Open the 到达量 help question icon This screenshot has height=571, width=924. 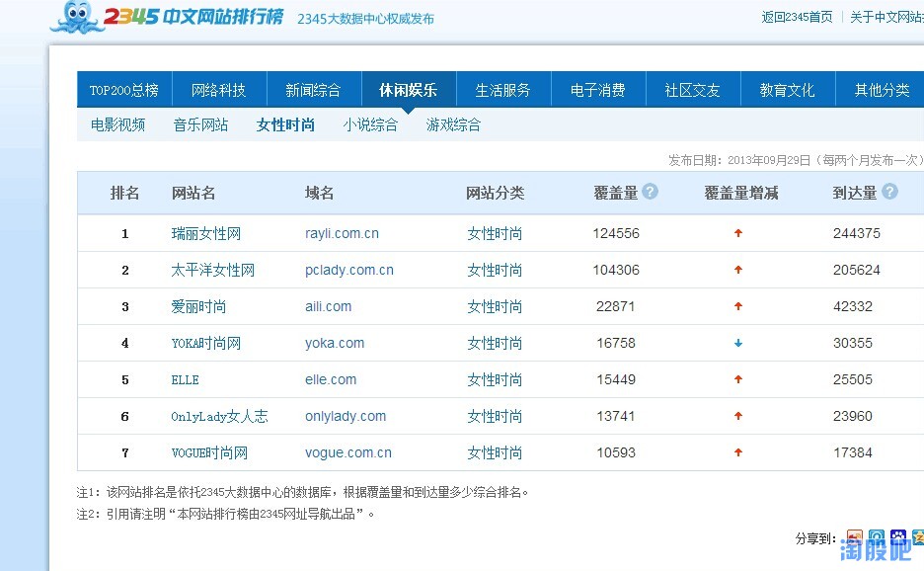[889, 191]
